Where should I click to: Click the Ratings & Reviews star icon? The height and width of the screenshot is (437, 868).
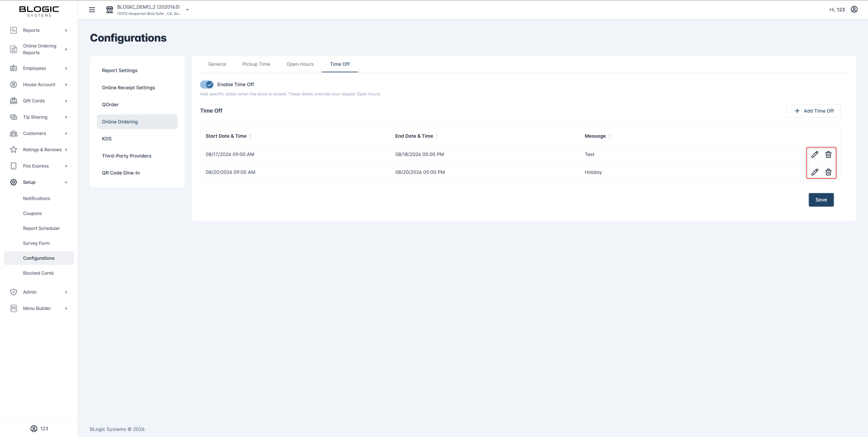[14, 150]
